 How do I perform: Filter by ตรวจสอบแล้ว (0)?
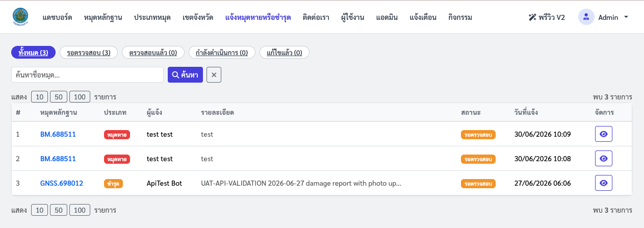(153, 53)
